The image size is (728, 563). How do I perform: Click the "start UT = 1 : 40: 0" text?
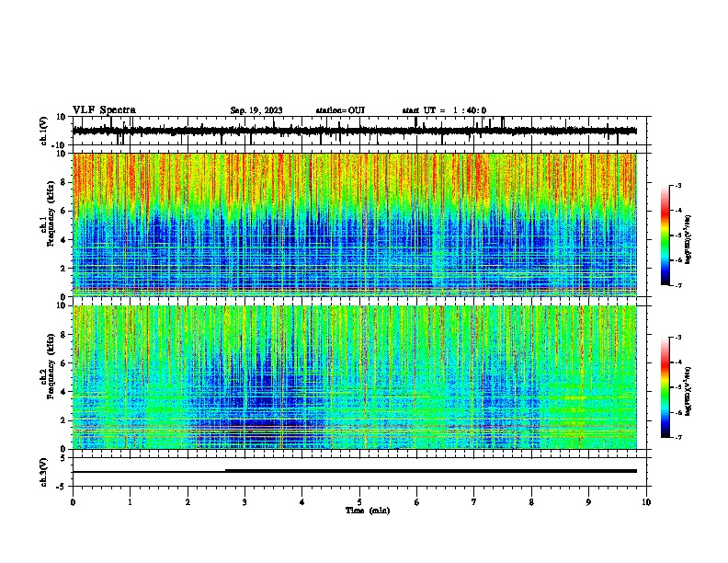coord(444,110)
